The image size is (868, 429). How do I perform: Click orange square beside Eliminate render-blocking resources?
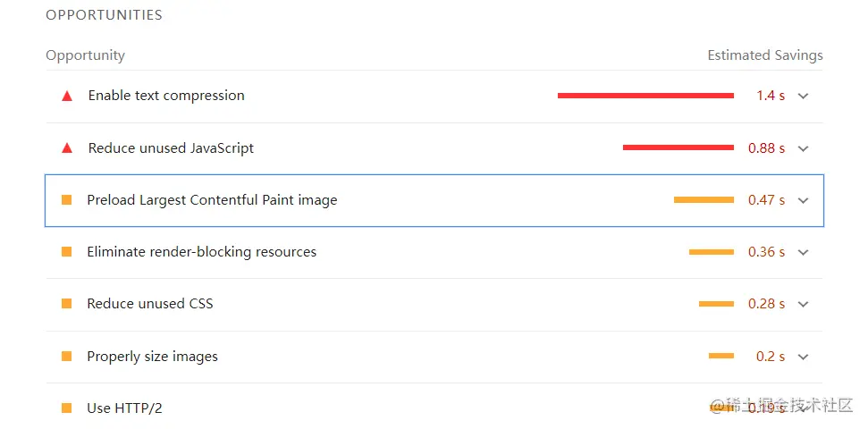66,252
